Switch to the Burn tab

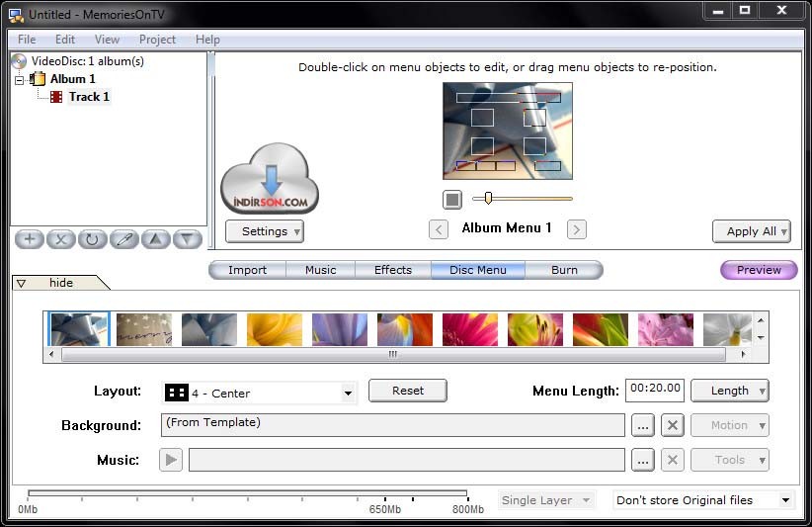[564, 270]
